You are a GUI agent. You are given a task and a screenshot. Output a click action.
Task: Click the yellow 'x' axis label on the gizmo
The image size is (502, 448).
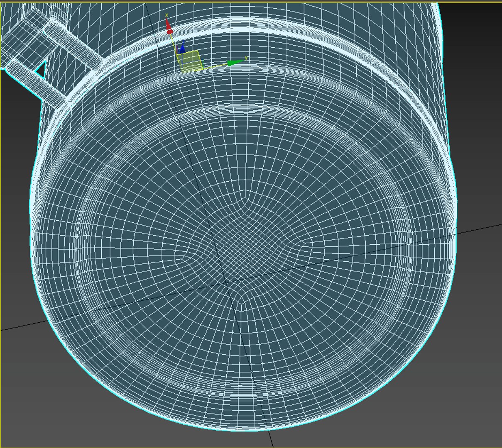167,15
